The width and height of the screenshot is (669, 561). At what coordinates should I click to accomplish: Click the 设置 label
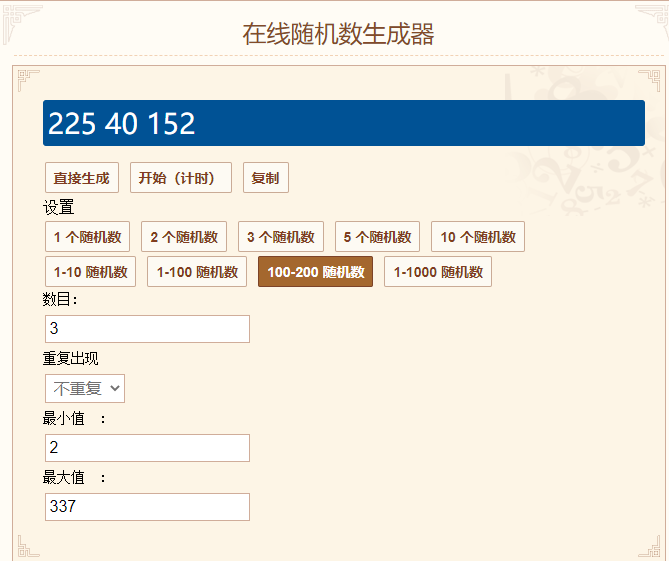[58, 207]
